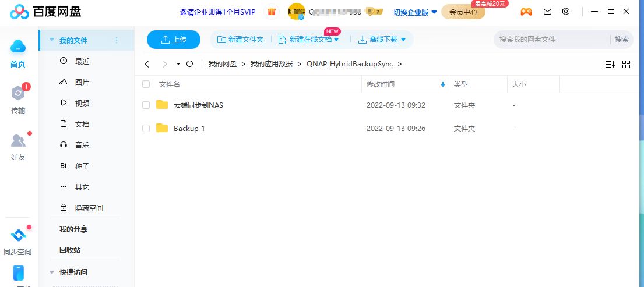This screenshot has height=287, width=644.
Task: Click the 大小 column header
Action: pos(519,84)
